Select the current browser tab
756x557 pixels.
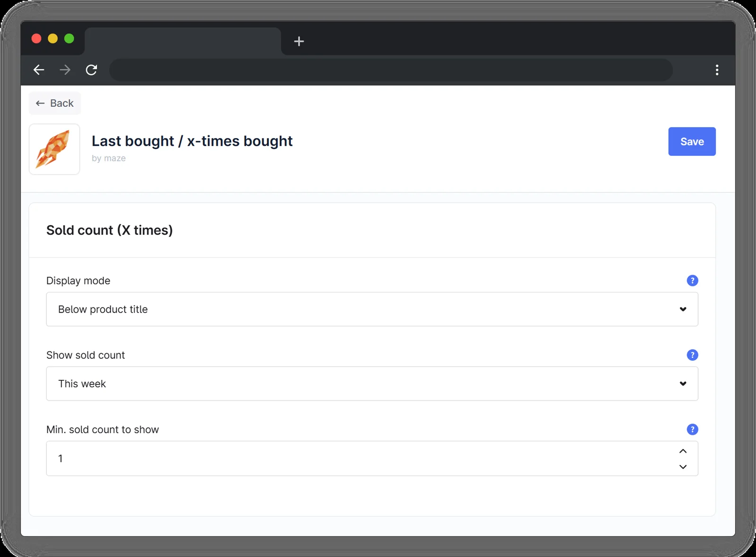click(182, 41)
